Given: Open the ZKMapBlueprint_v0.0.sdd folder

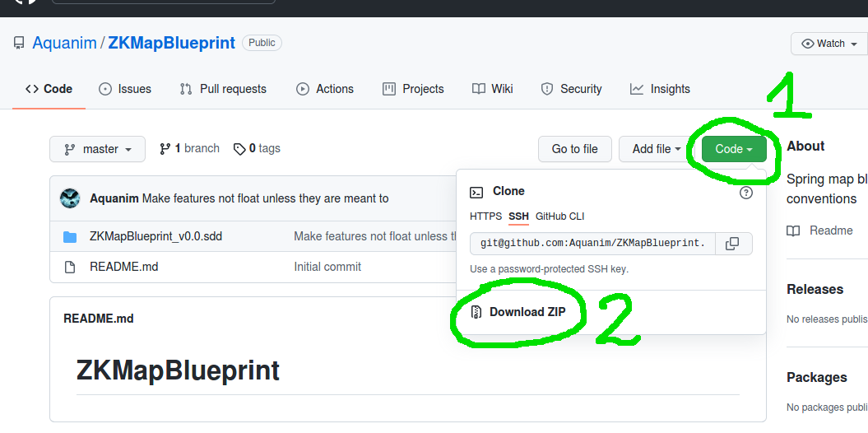Looking at the screenshot, I should coord(156,236).
